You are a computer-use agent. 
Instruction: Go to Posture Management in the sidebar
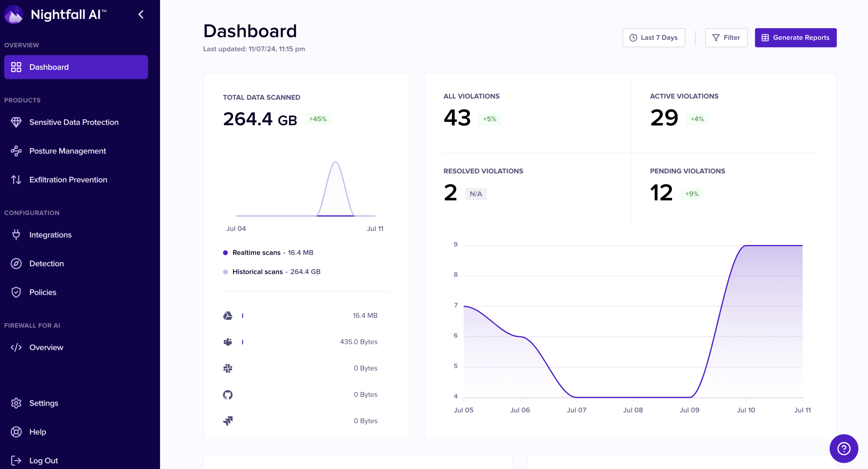coord(67,151)
